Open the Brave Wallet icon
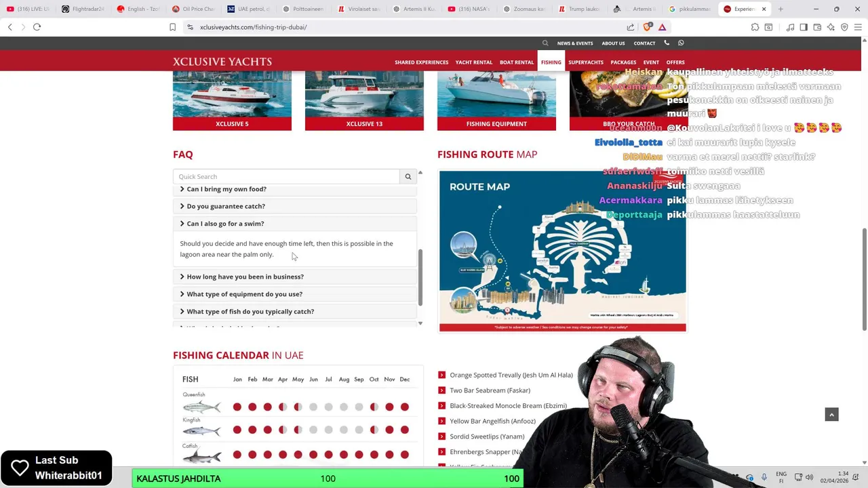The height and width of the screenshot is (488, 868). click(817, 27)
